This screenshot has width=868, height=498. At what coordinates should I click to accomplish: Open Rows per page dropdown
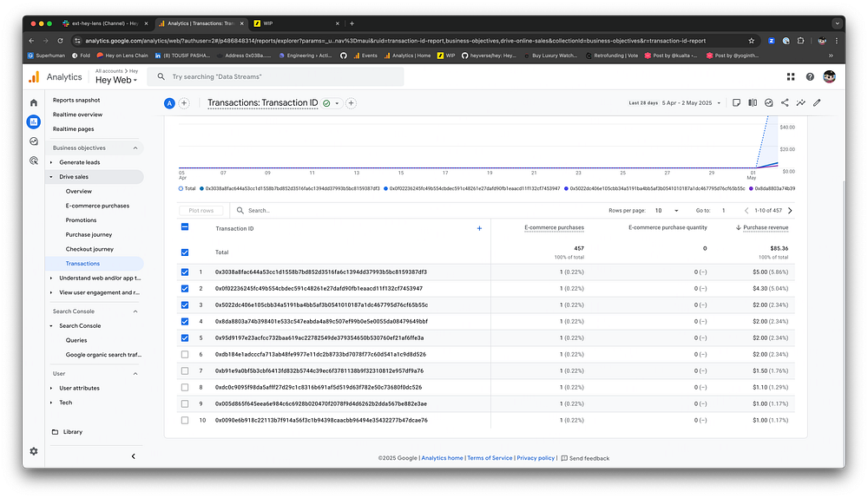[667, 211]
